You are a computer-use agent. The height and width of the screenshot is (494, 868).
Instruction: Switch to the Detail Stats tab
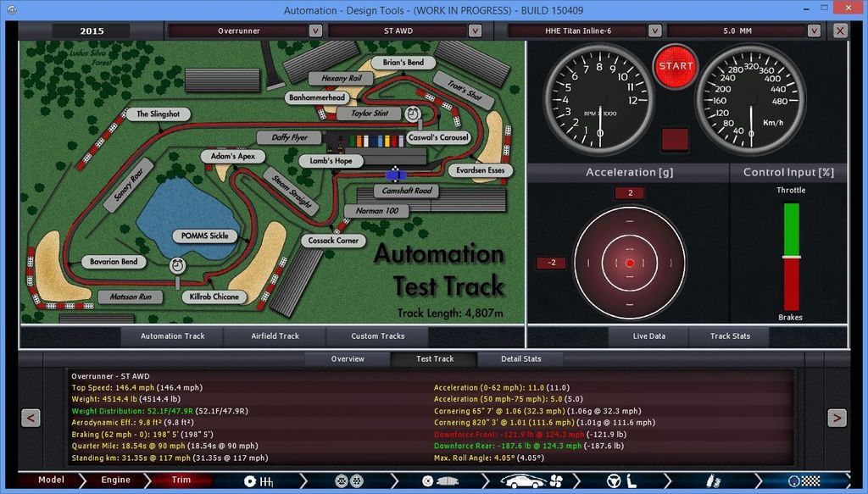(x=521, y=359)
